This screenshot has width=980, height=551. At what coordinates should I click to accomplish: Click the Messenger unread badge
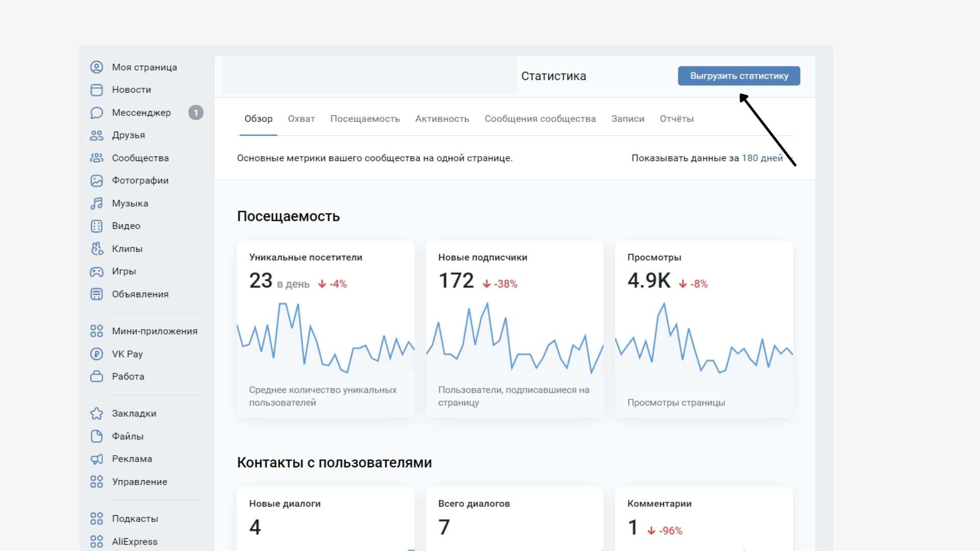point(195,113)
